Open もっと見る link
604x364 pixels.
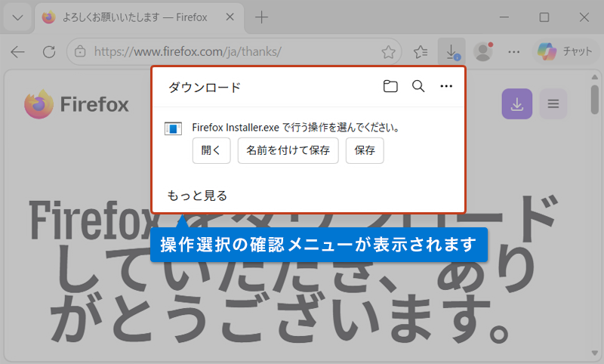tap(197, 196)
